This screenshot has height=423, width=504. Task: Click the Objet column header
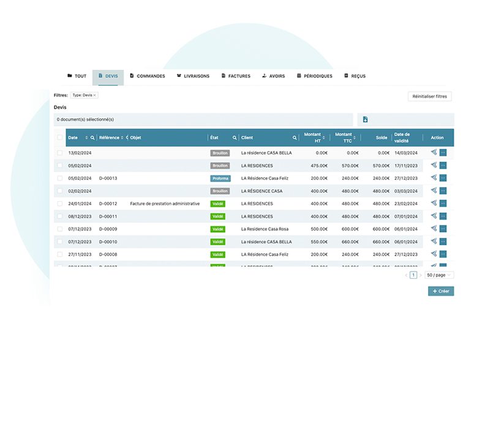pyautogui.click(x=135, y=138)
